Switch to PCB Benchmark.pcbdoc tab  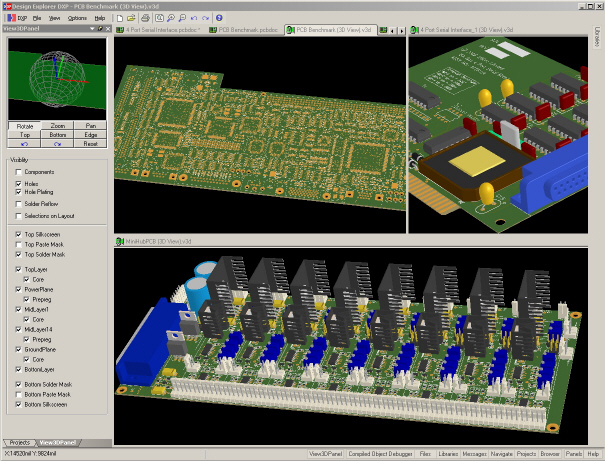coord(247,30)
